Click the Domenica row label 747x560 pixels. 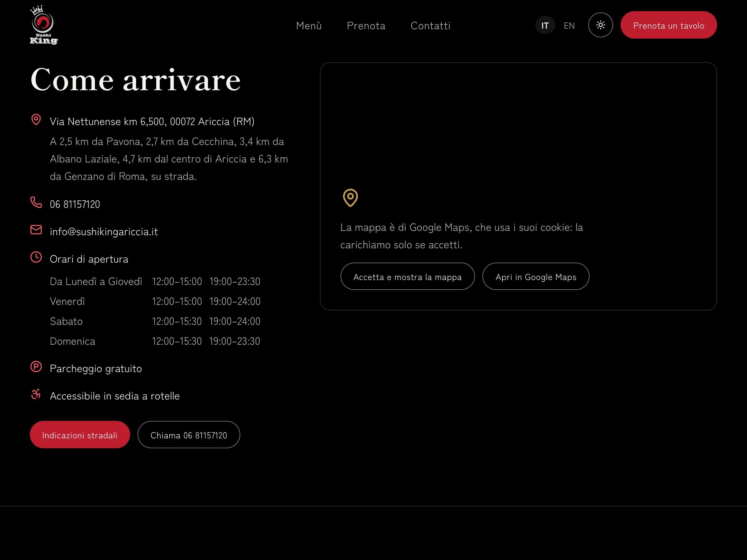point(73,341)
